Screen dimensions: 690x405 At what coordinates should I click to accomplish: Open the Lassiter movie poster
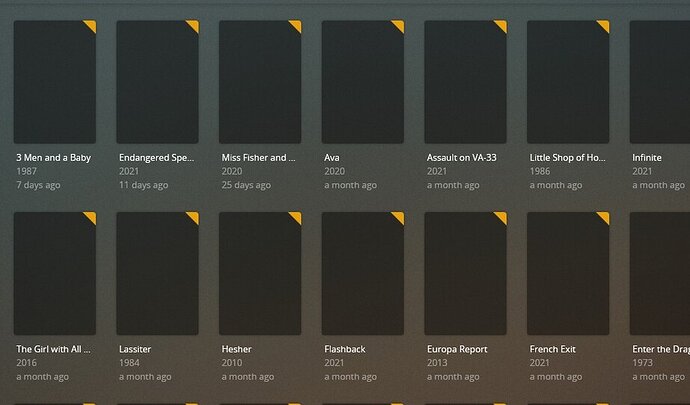click(158, 273)
